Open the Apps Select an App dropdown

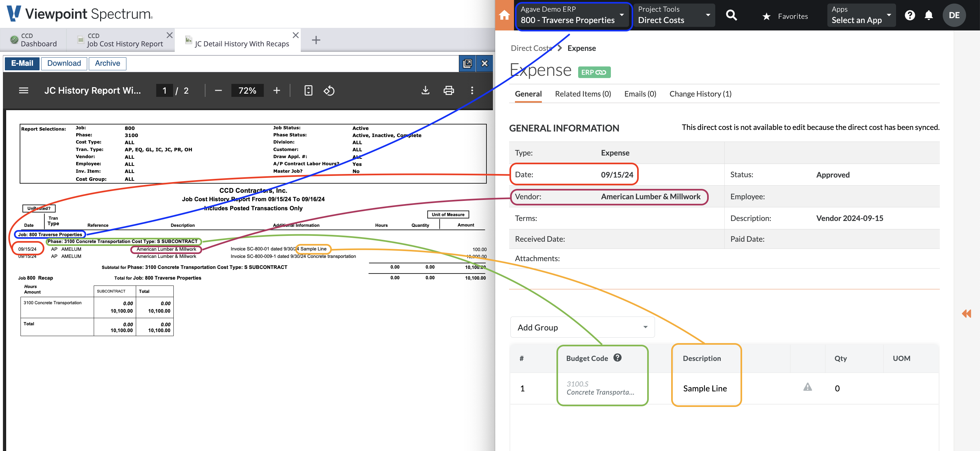(x=861, y=15)
